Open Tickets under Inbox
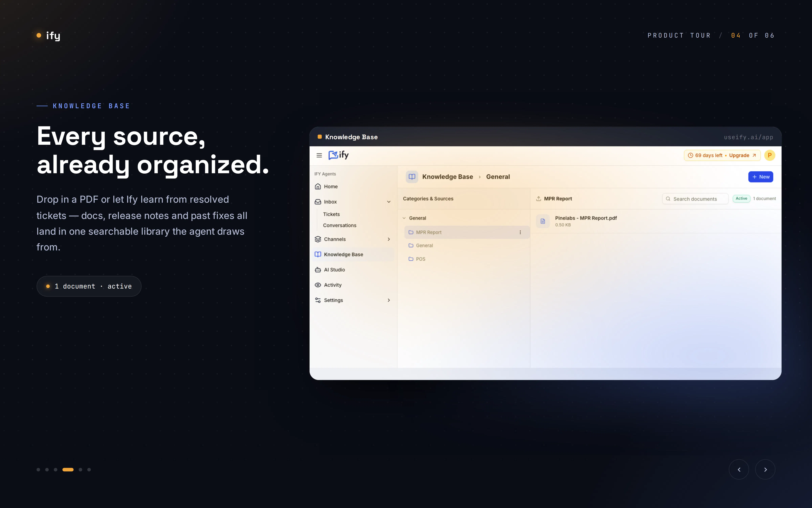812x508 pixels. click(331, 214)
